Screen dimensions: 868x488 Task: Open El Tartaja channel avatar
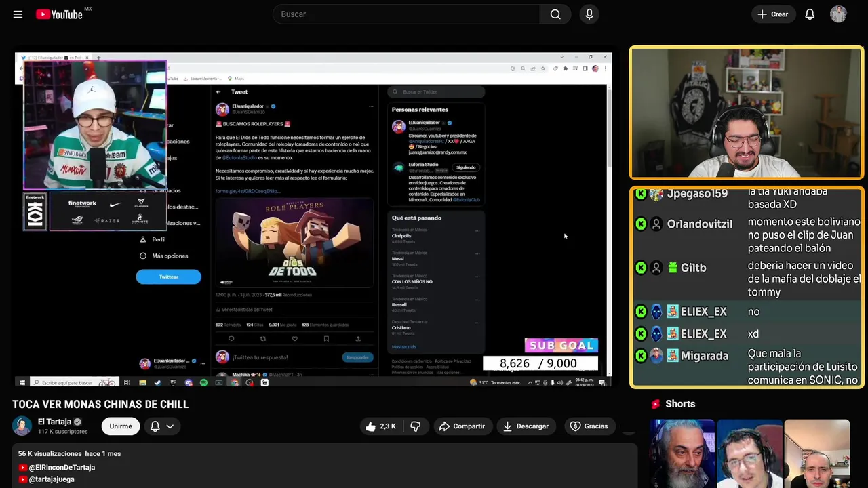point(22,426)
